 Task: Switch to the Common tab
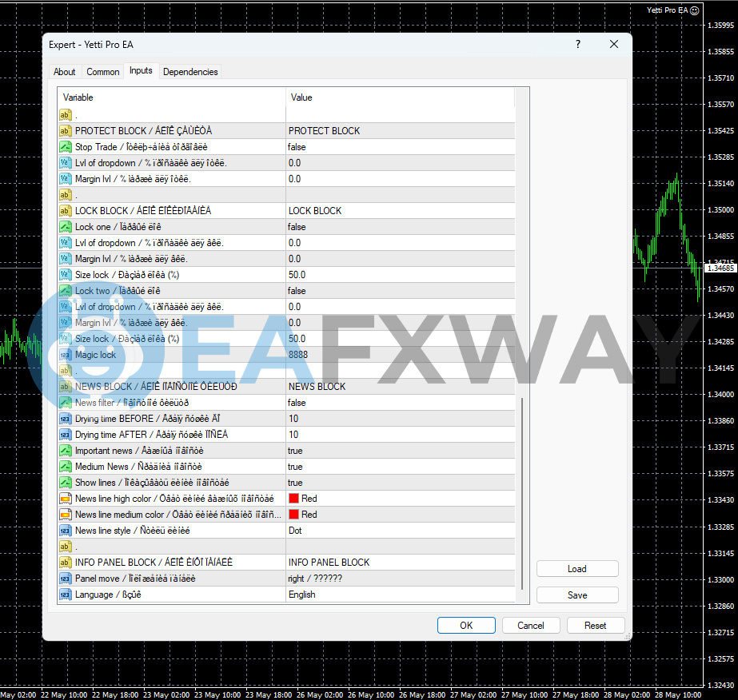tap(102, 72)
